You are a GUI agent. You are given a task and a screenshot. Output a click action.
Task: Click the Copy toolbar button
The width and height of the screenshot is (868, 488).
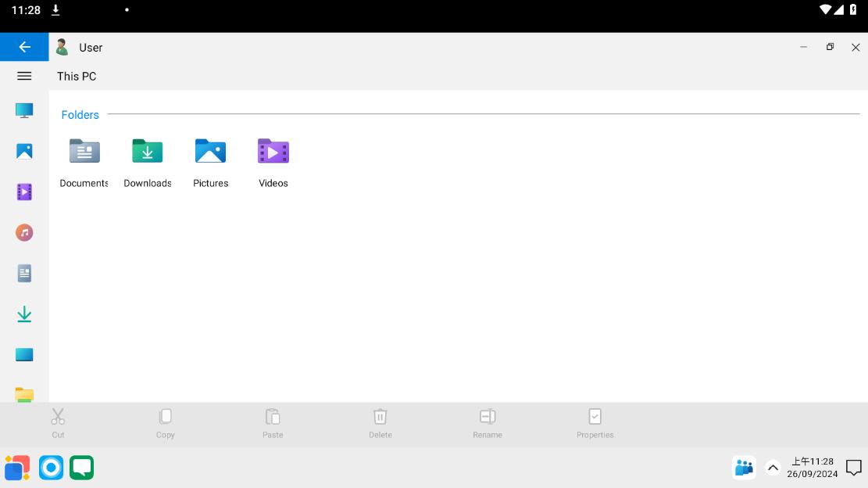tap(166, 424)
